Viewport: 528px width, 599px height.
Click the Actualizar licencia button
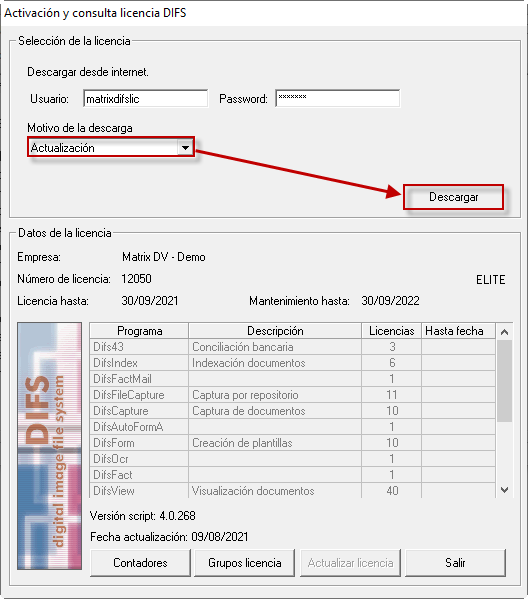(350, 563)
